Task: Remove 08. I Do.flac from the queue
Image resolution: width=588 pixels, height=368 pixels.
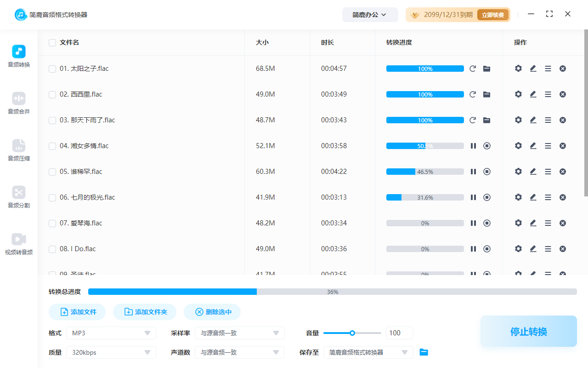Action: (562, 248)
